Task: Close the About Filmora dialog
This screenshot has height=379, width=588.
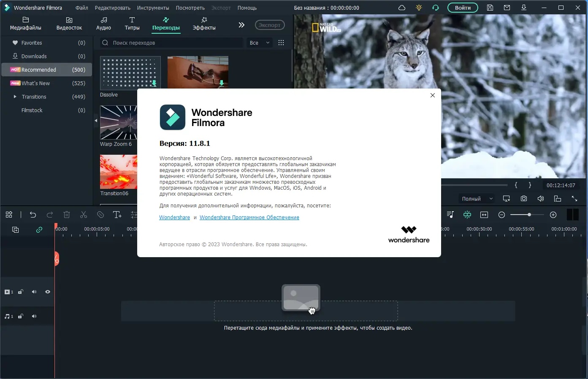Action: coord(433,95)
